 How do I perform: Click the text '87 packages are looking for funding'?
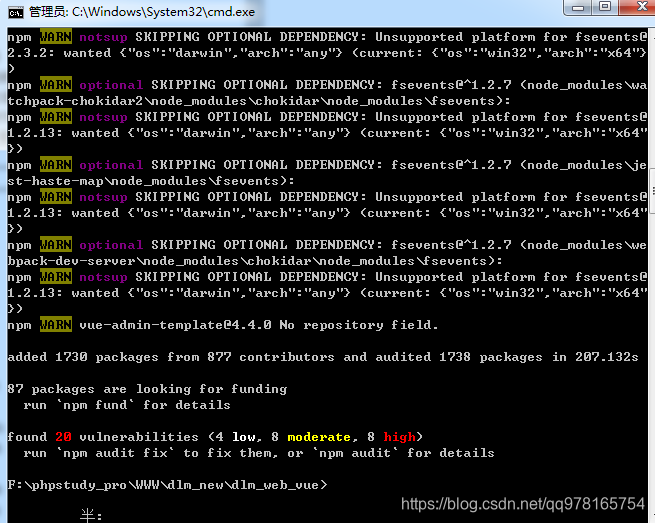pos(147,389)
